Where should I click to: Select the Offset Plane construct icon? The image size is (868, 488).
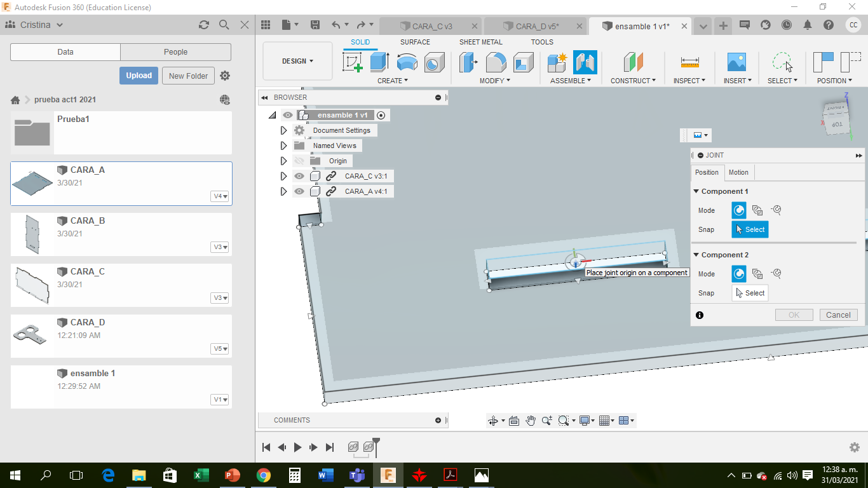point(633,62)
